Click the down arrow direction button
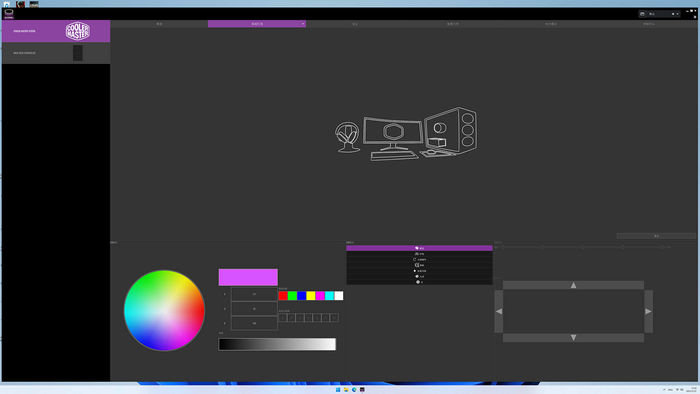 point(573,338)
